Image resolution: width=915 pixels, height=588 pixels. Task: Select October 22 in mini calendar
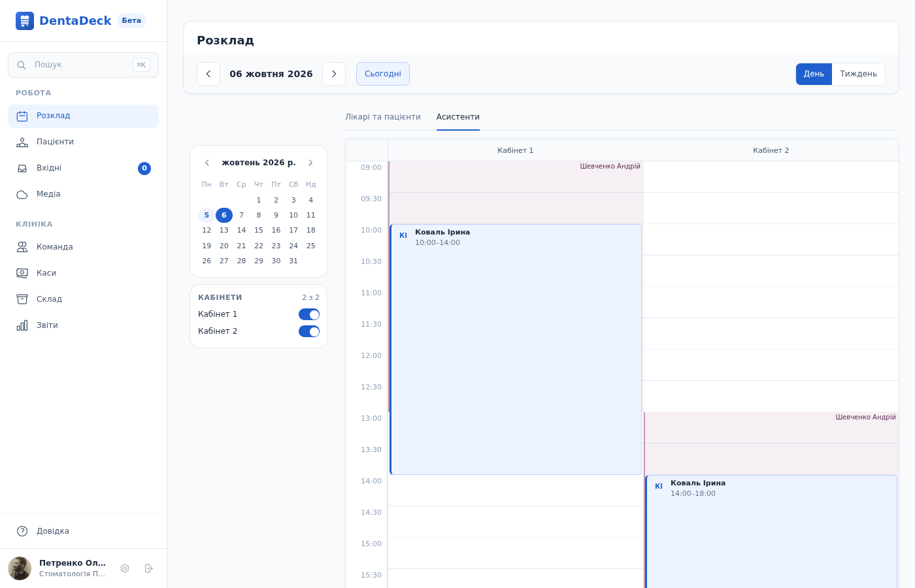click(x=259, y=246)
